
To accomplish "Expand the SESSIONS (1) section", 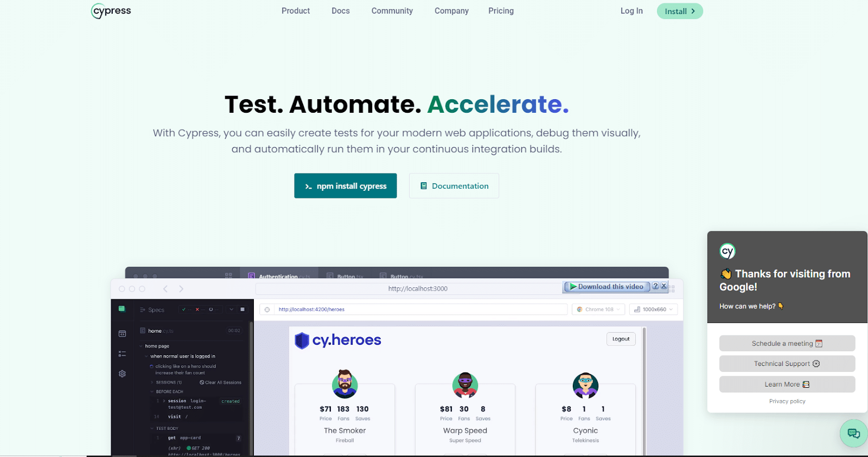I will click(x=167, y=382).
